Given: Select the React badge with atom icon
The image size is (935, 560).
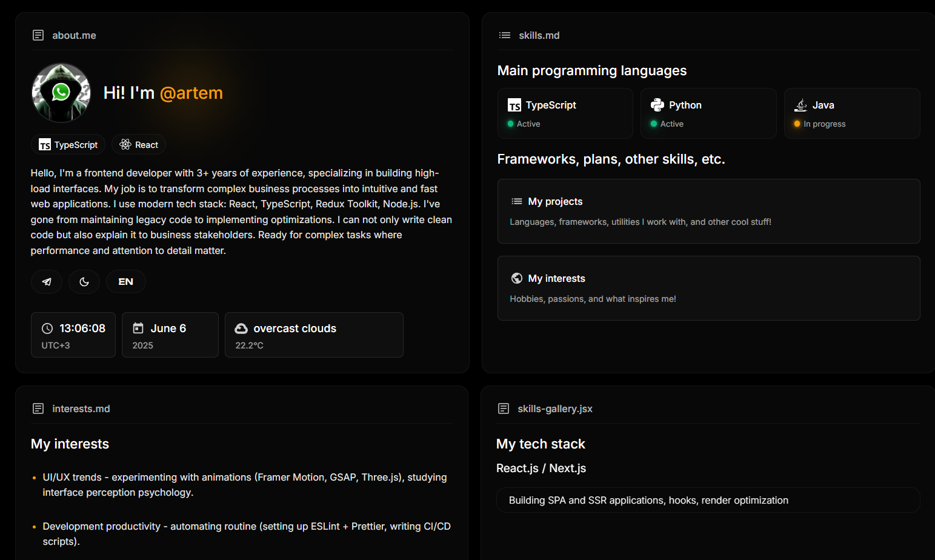Looking at the screenshot, I should point(139,144).
